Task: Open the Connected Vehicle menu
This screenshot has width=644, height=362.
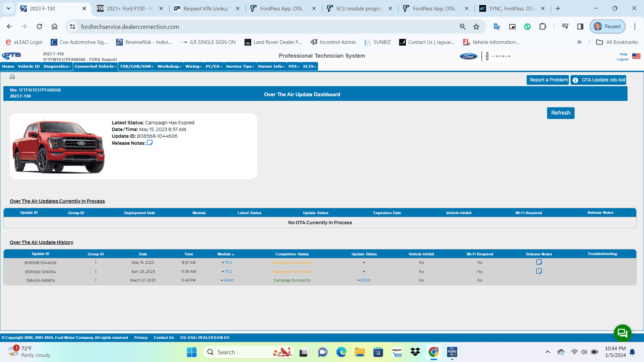Action: point(95,66)
